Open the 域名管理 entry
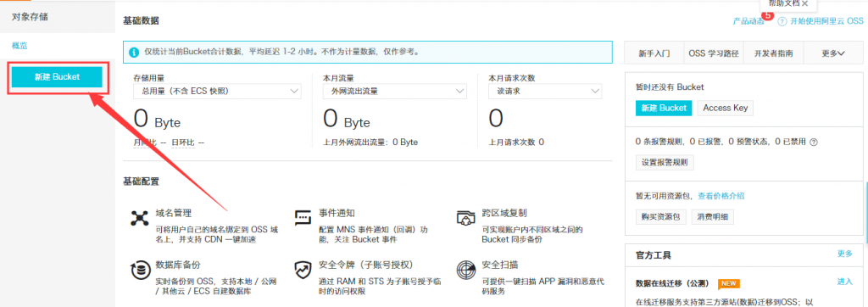Image resolution: width=868 pixels, height=307 pixels. (x=174, y=213)
